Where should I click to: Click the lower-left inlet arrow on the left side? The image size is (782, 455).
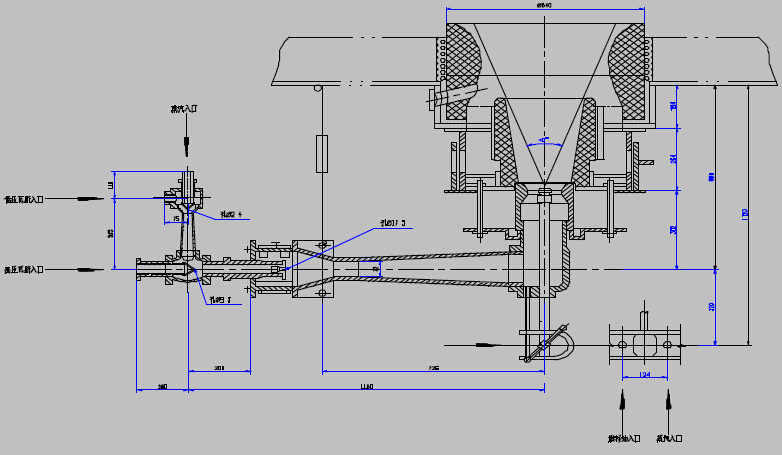click(x=91, y=268)
